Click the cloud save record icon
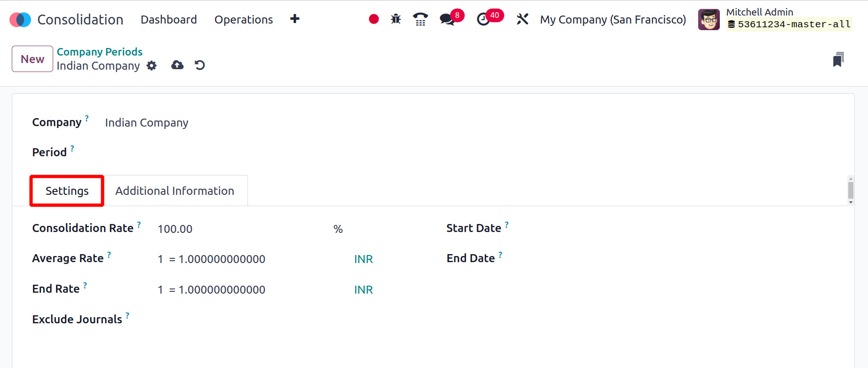The width and height of the screenshot is (868, 368). click(x=177, y=65)
